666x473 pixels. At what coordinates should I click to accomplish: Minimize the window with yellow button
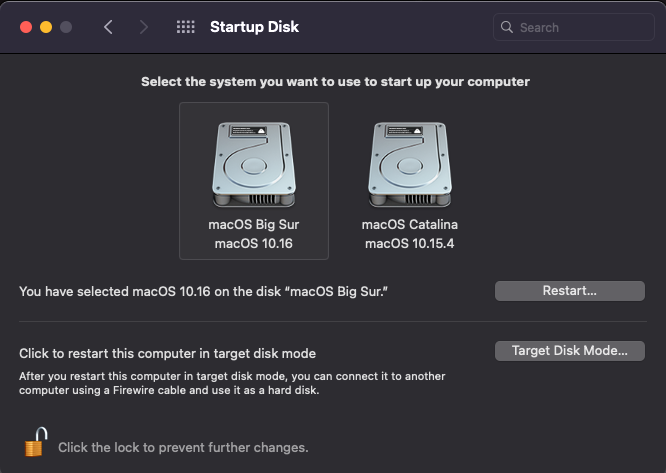click(45, 27)
